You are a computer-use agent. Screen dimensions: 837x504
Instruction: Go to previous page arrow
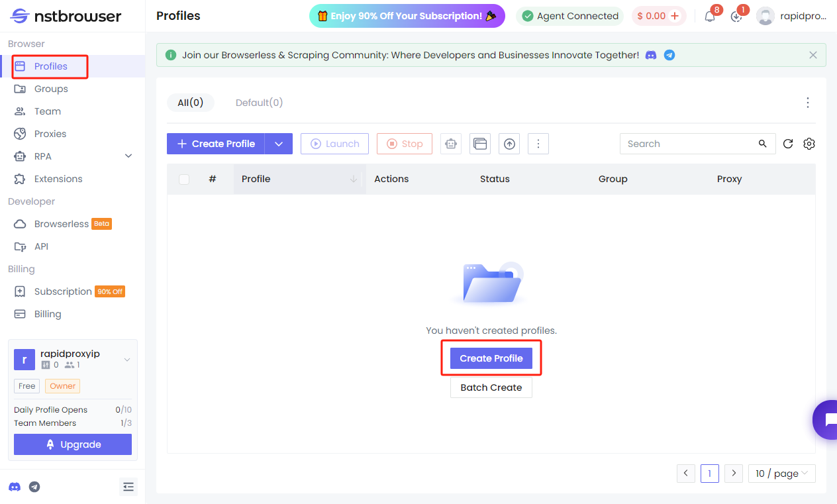click(x=686, y=474)
